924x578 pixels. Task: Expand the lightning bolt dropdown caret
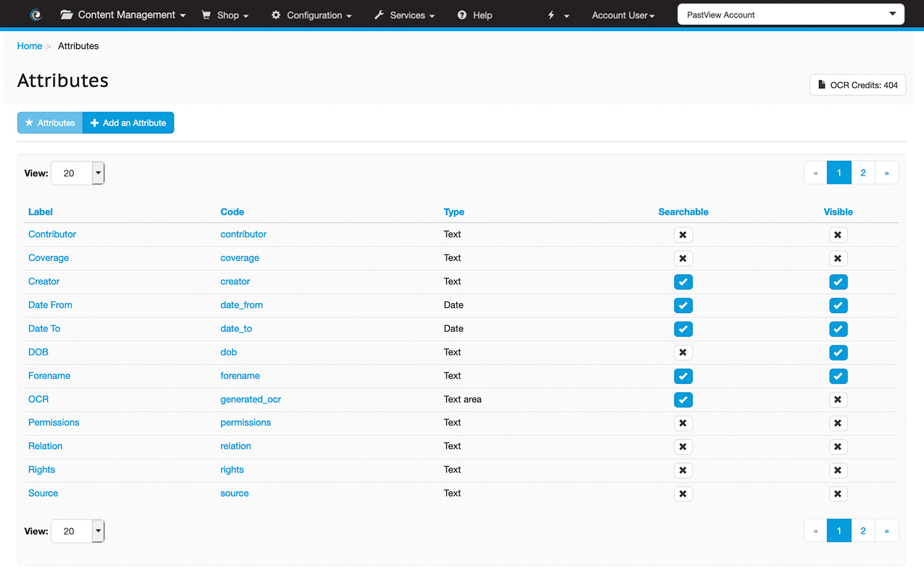[567, 16]
